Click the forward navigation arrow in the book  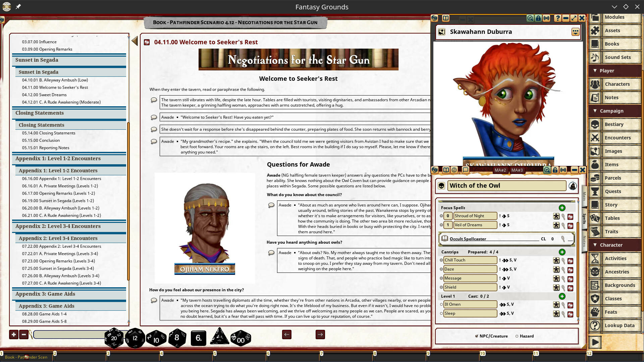coord(320,335)
